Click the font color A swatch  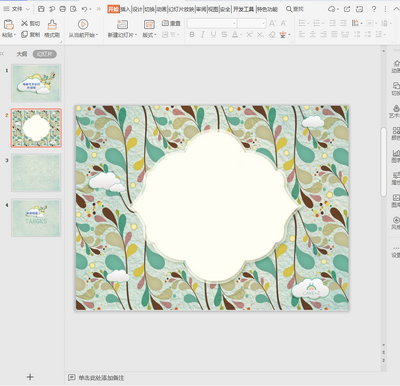[235, 34]
